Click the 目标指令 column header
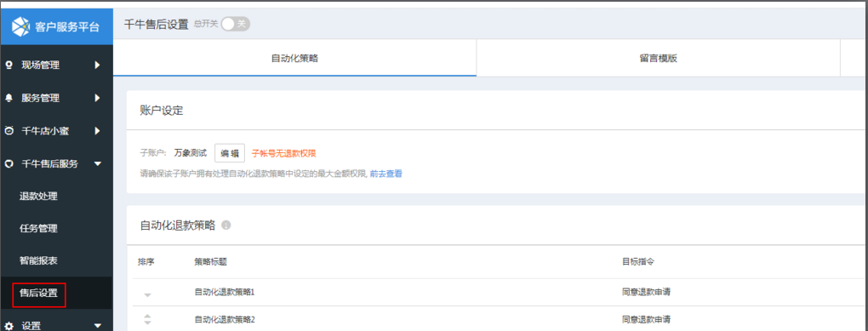Viewport: 868px width, 331px height. tap(638, 262)
